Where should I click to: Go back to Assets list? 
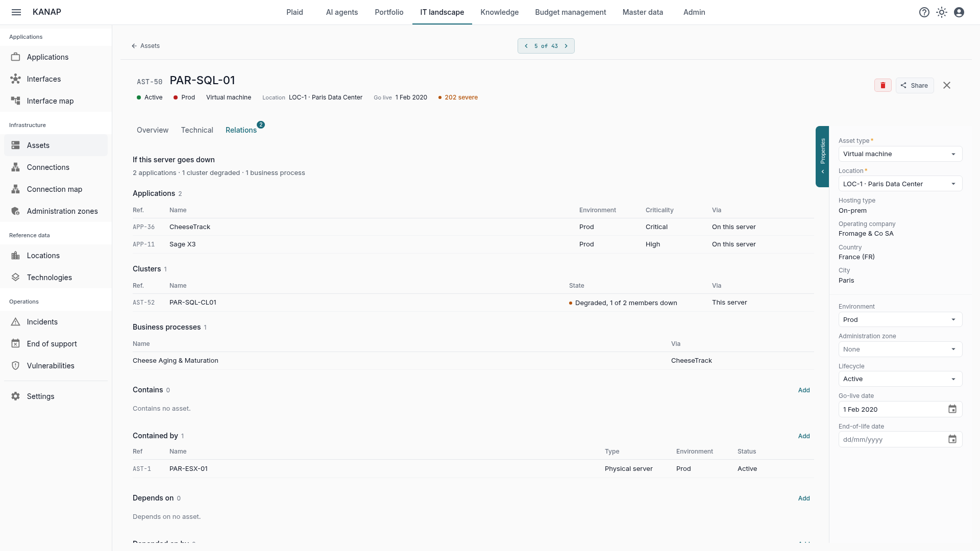pyautogui.click(x=145, y=46)
